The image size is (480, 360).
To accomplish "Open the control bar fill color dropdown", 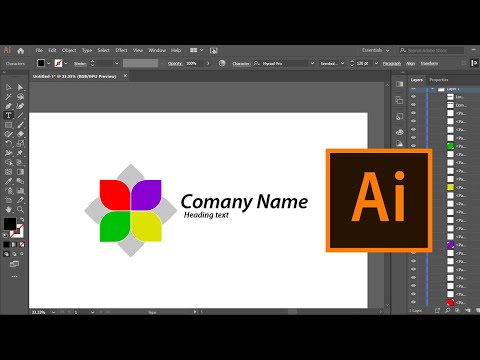I will pos(49,63).
